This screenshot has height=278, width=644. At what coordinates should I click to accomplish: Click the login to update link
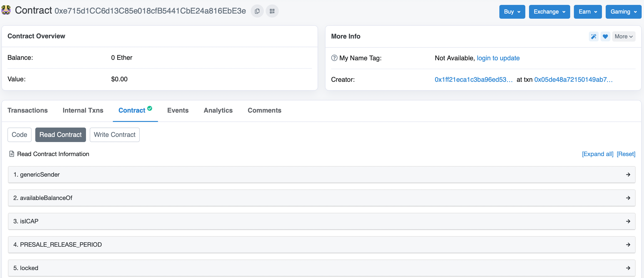coord(498,58)
